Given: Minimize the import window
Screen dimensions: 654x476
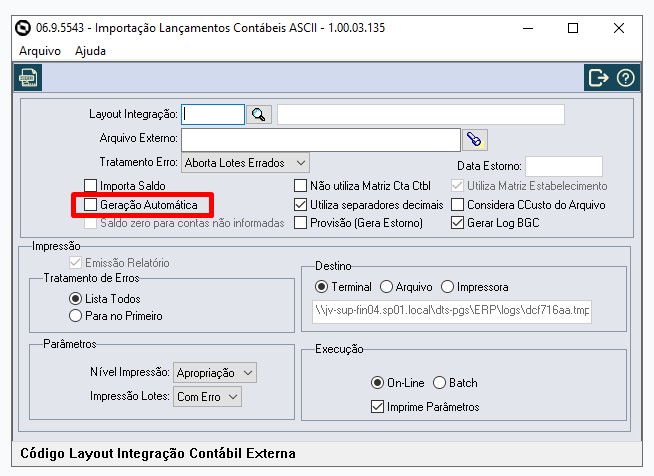Looking at the screenshot, I should (528, 28).
